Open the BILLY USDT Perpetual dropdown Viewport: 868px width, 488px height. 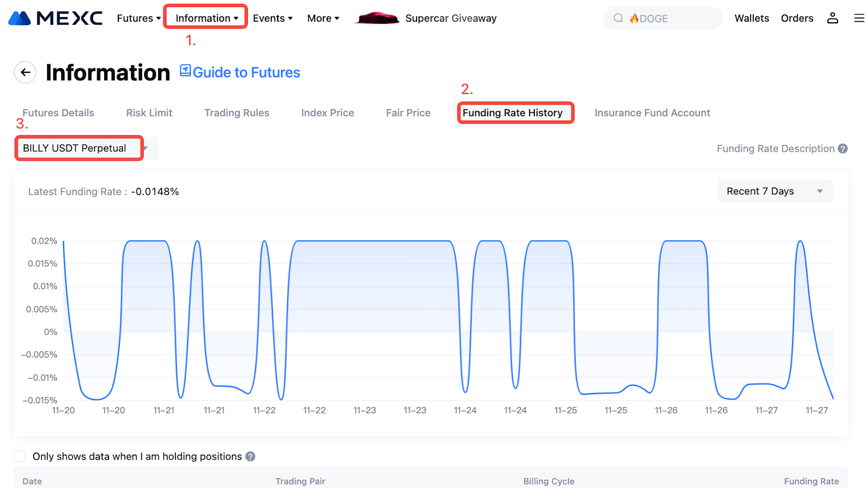86,148
